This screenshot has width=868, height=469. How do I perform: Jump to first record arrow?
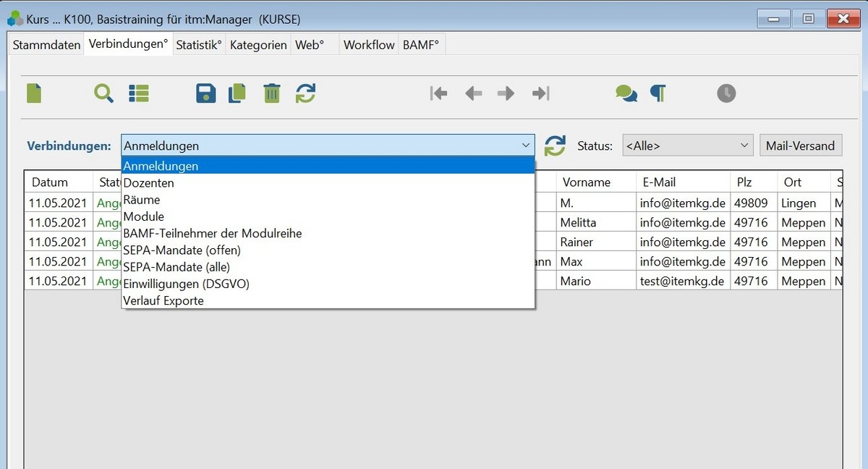click(438, 93)
